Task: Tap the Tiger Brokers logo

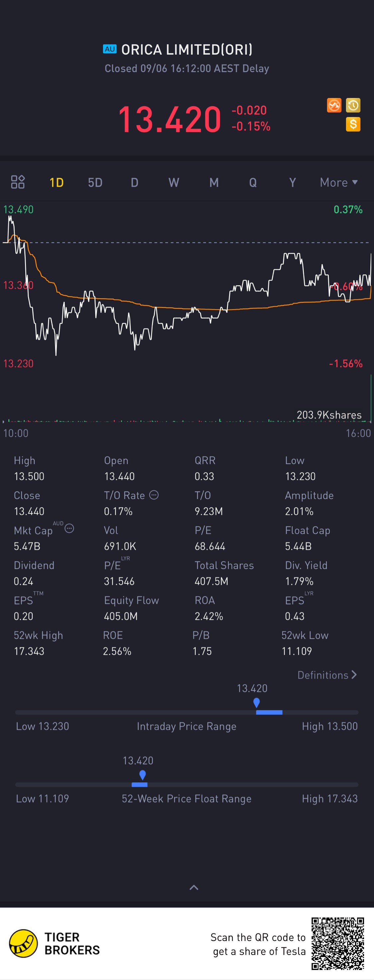Action: click(x=24, y=943)
